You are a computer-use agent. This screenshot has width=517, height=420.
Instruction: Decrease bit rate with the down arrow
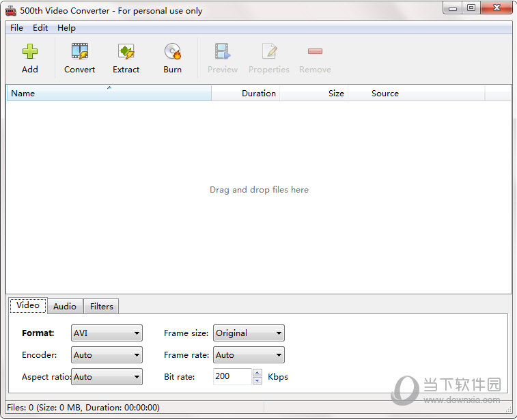[257, 381]
